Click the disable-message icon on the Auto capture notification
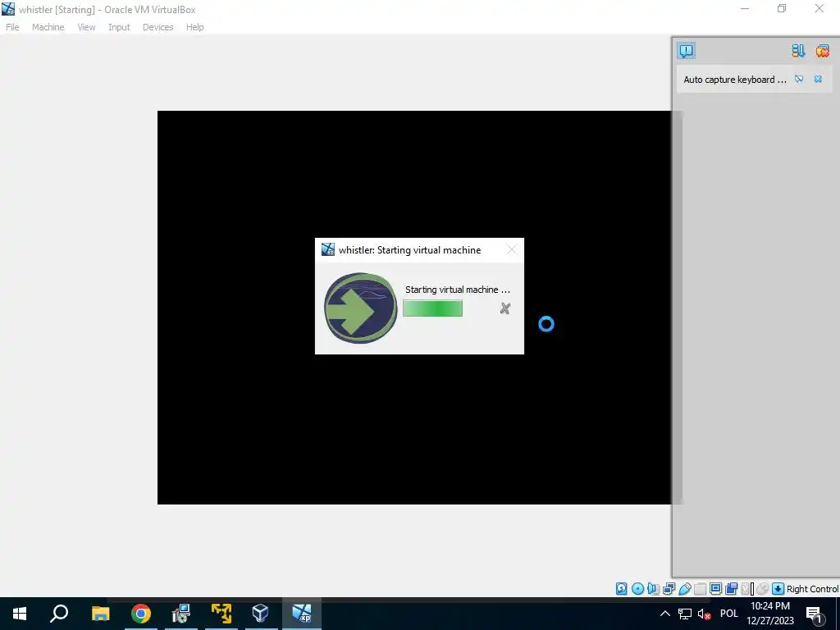This screenshot has width=840, height=630. [x=799, y=79]
